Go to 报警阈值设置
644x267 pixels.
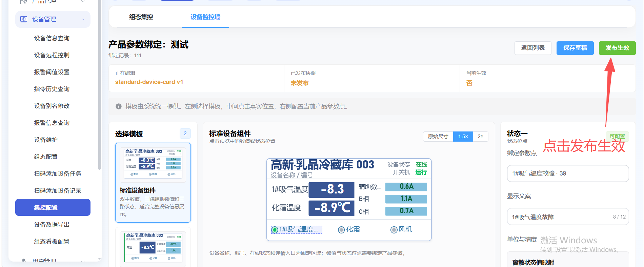[52, 72]
